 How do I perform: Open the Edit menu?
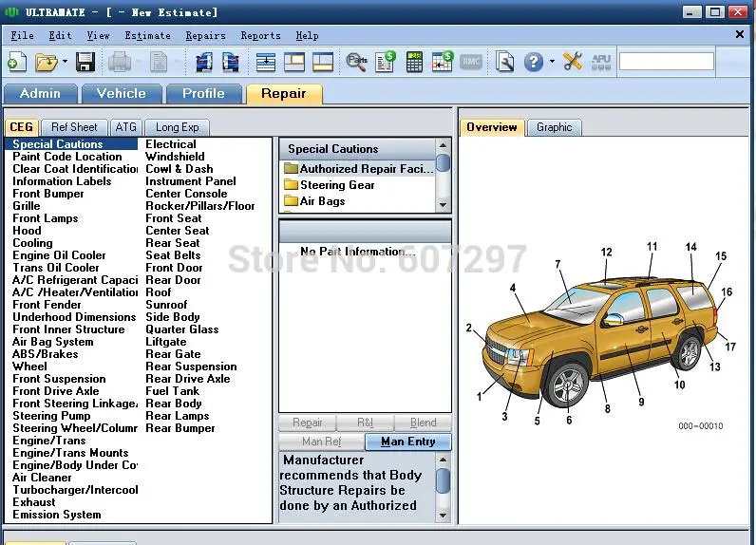click(60, 36)
